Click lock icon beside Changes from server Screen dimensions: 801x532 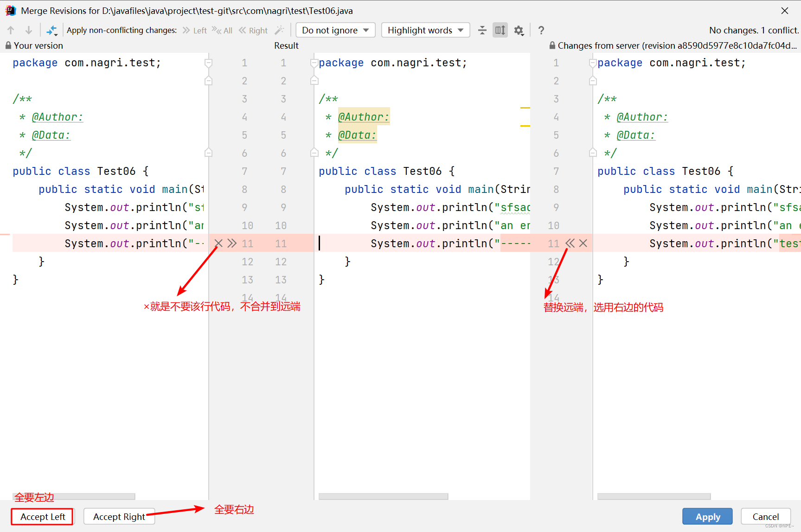pos(552,45)
